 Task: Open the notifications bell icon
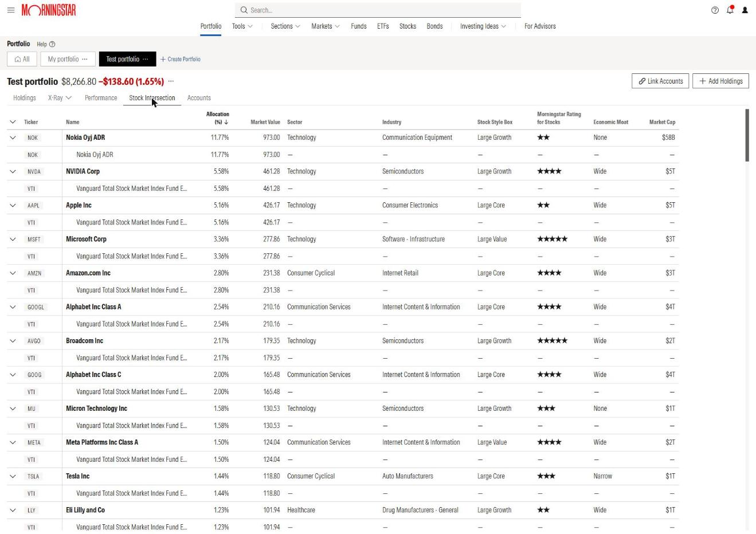[x=730, y=10]
